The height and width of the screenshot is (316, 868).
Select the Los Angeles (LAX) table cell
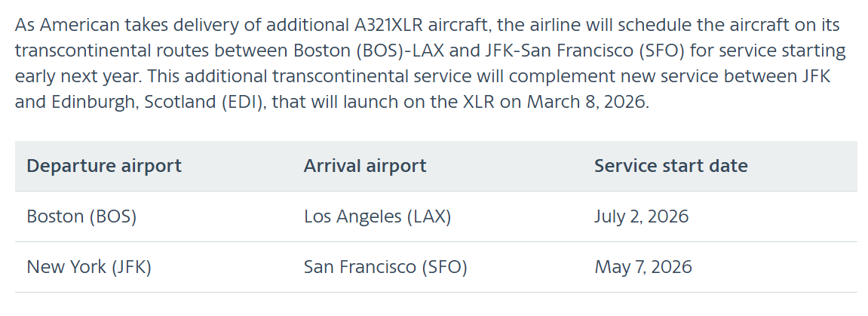[377, 216]
